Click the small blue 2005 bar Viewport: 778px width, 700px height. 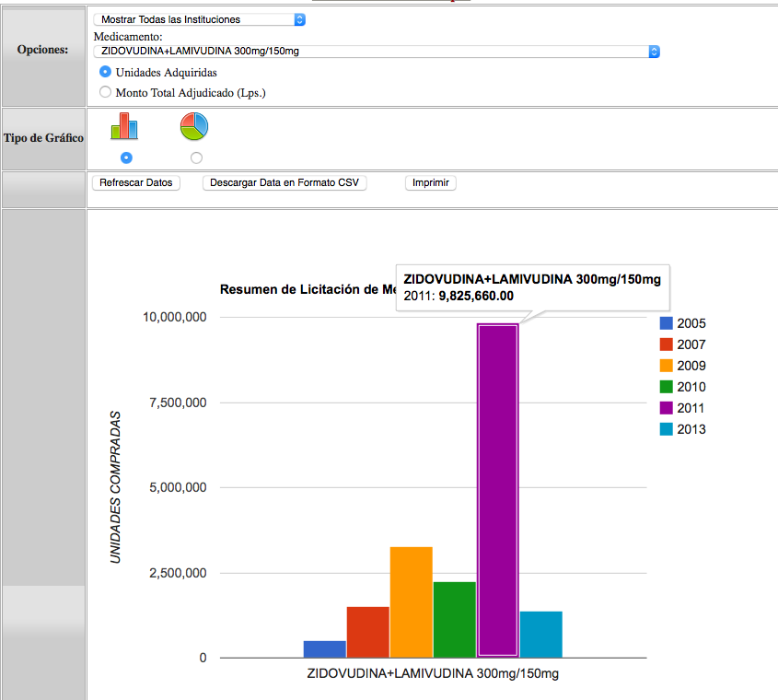[x=325, y=649]
